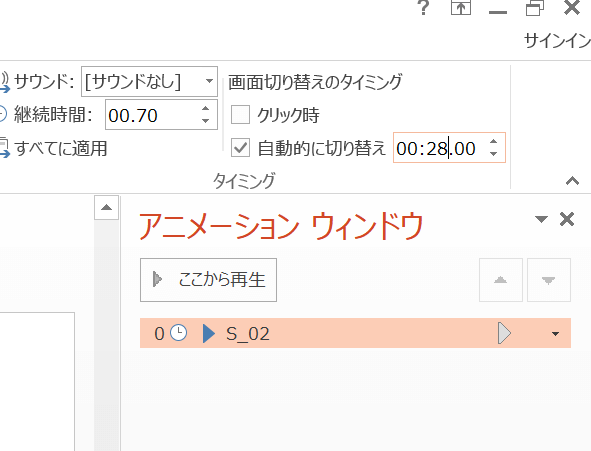Viewport: 591px width, 451px height.
Task: Click the ribbon display options icon
Action: pyautogui.click(x=461, y=8)
